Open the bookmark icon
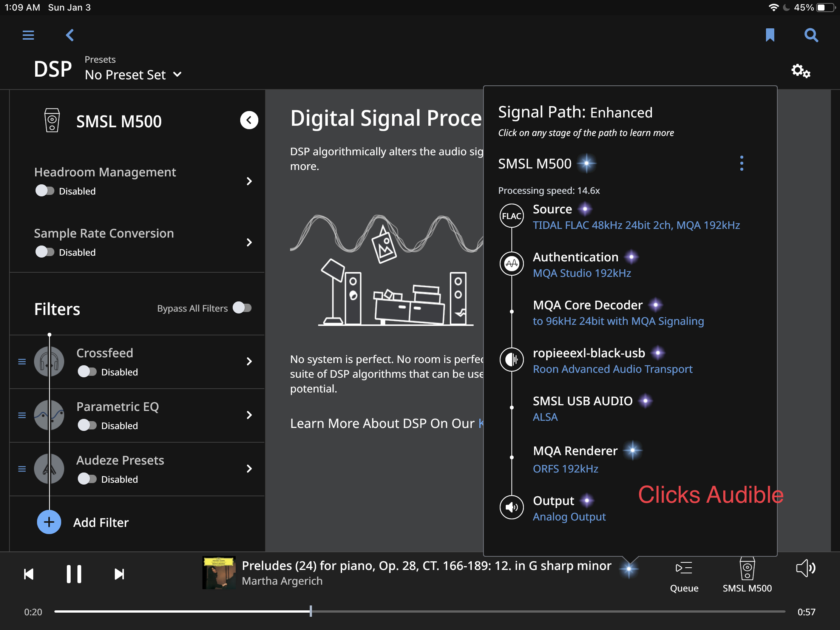The height and width of the screenshot is (630, 840). [x=770, y=35]
